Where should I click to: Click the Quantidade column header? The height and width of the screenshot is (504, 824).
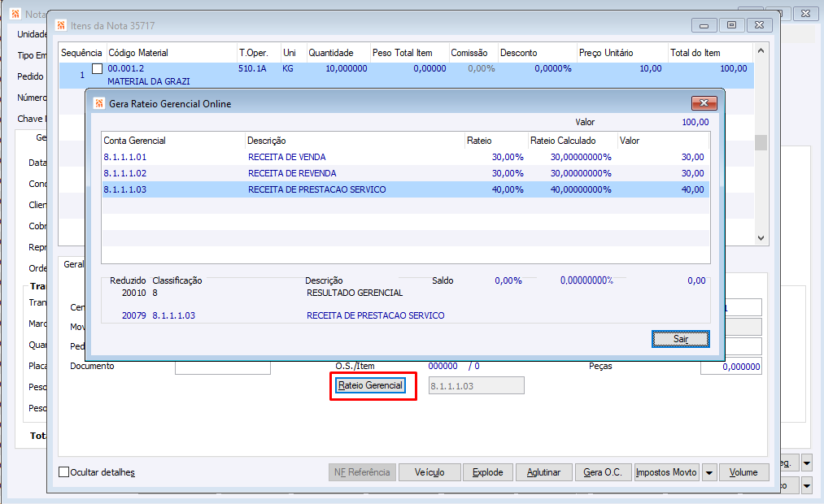338,53
